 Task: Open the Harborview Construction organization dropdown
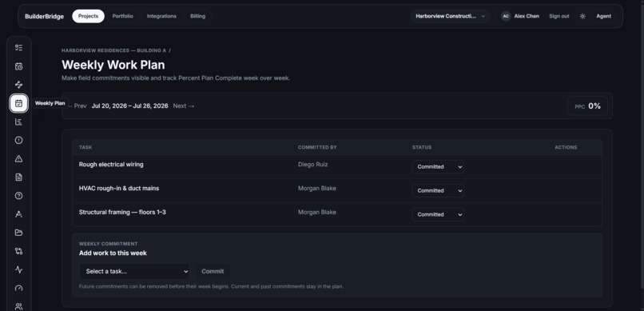point(450,16)
